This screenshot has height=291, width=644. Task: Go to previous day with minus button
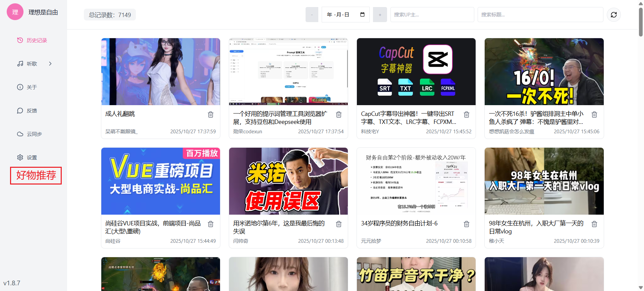(312, 15)
